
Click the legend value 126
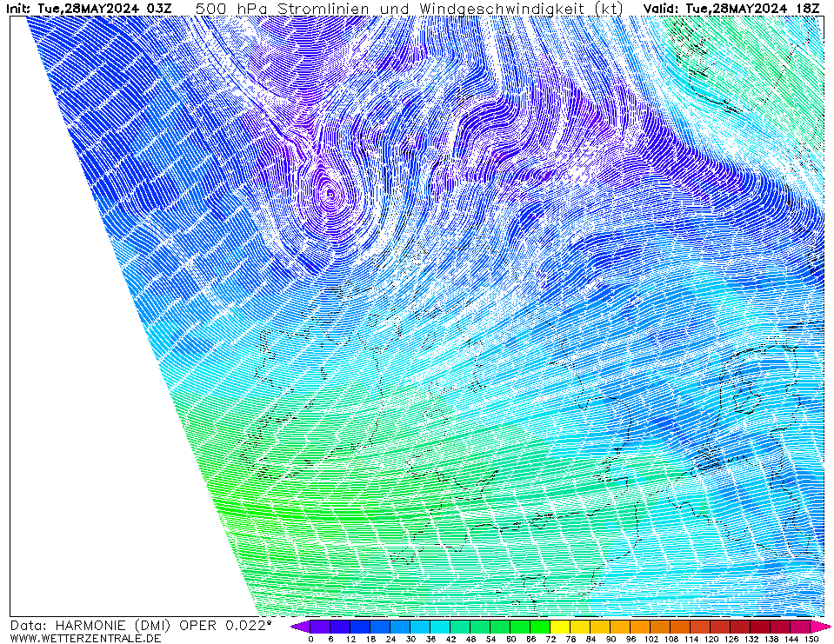tap(731, 639)
